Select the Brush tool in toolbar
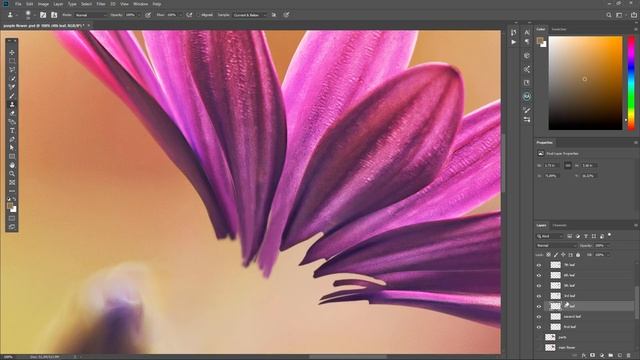This screenshot has height=360, width=640. click(x=12, y=96)
